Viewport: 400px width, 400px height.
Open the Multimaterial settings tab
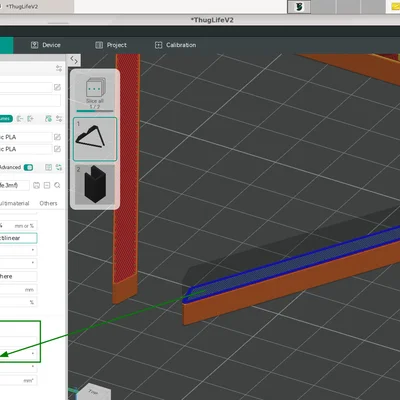14,203
